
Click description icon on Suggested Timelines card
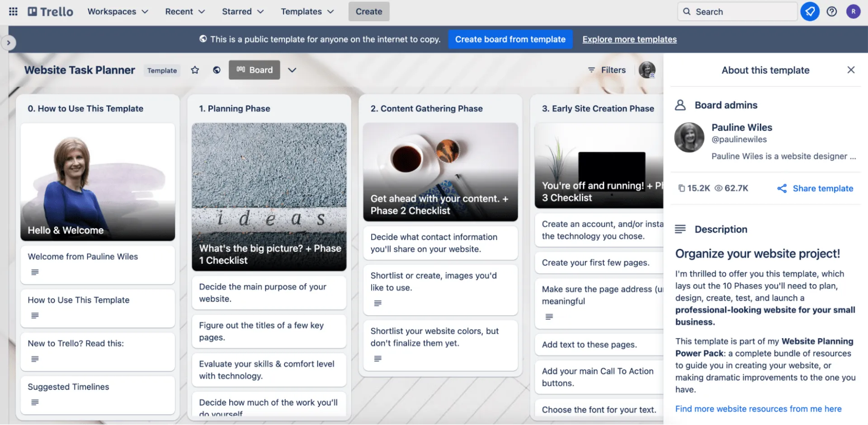tap(35, 402)
